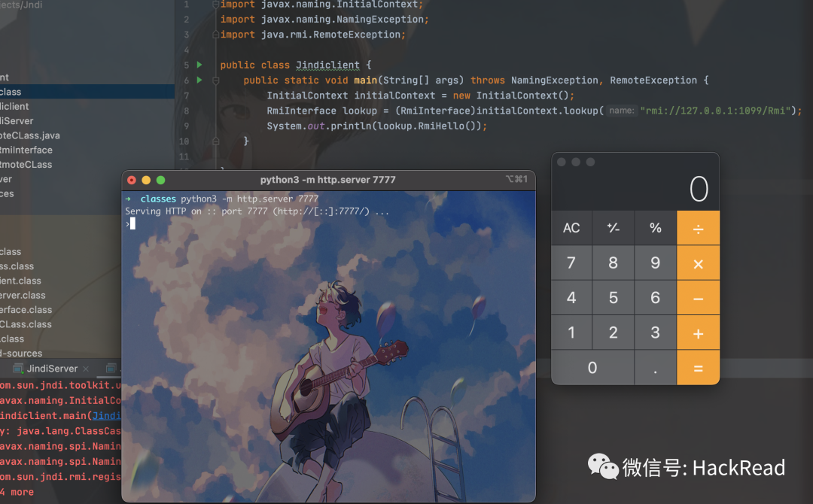This screenshot has width=813, height=504.
Task: Click digit 9 in Calculator
Action: coord(656,263)
